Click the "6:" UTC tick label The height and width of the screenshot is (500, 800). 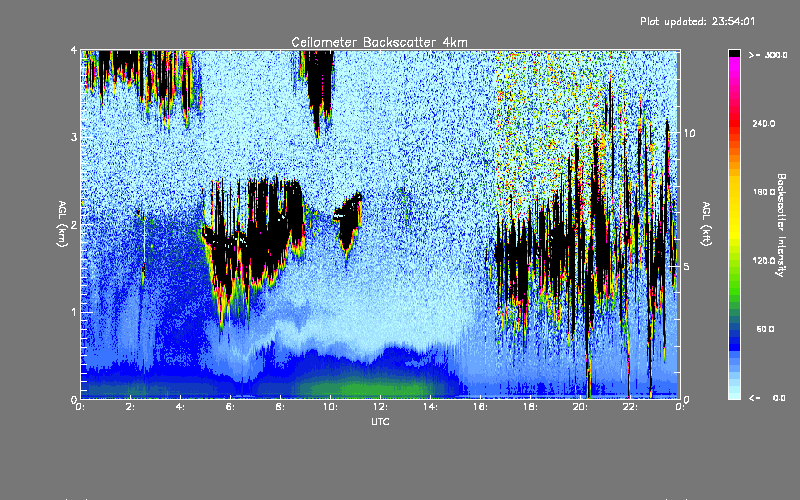click(x=231, y=407)
